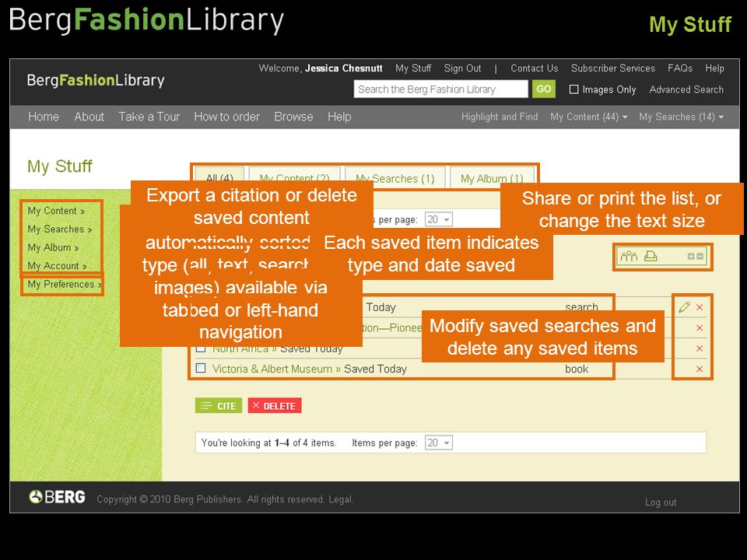Click the share list people icon
This screenshot has width=747, height=560.
click(x=629, y=256)
